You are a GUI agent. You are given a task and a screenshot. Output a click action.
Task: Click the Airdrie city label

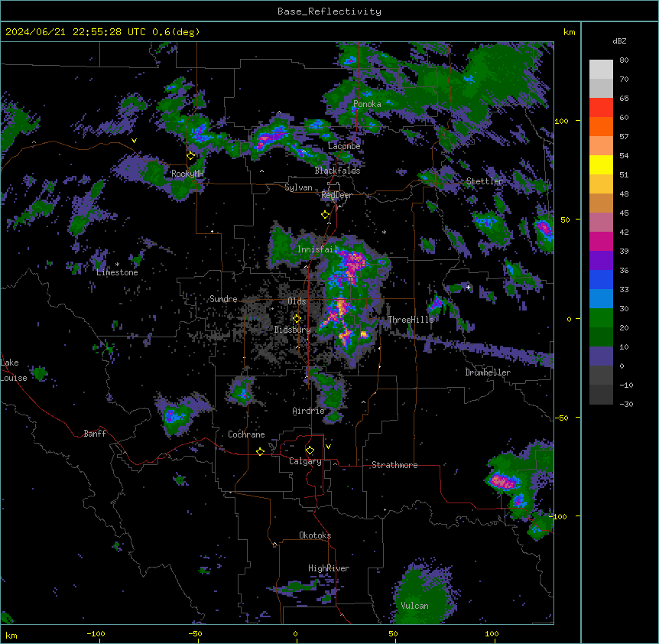(309, 411)
